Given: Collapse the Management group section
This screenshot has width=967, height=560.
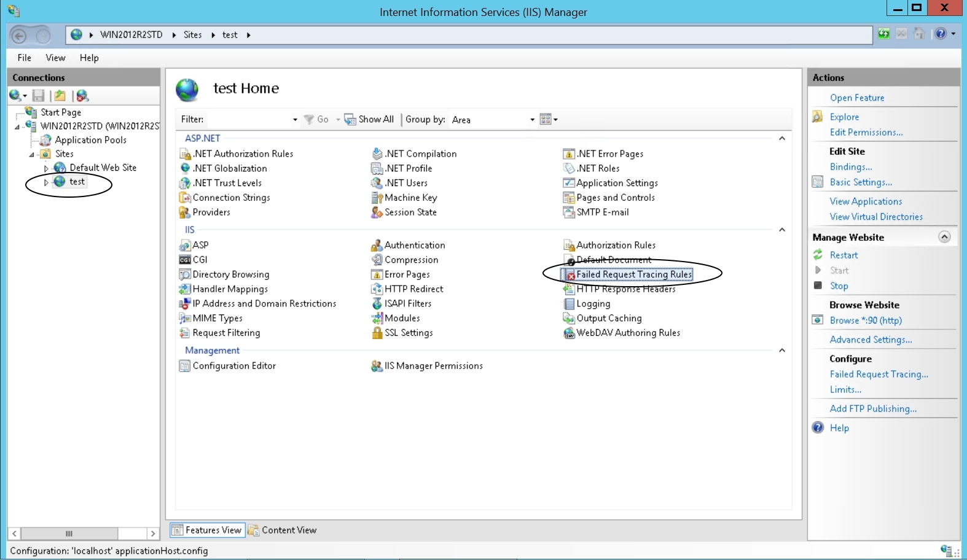Looking at the screenshot, I should click(x=782, y=351).
